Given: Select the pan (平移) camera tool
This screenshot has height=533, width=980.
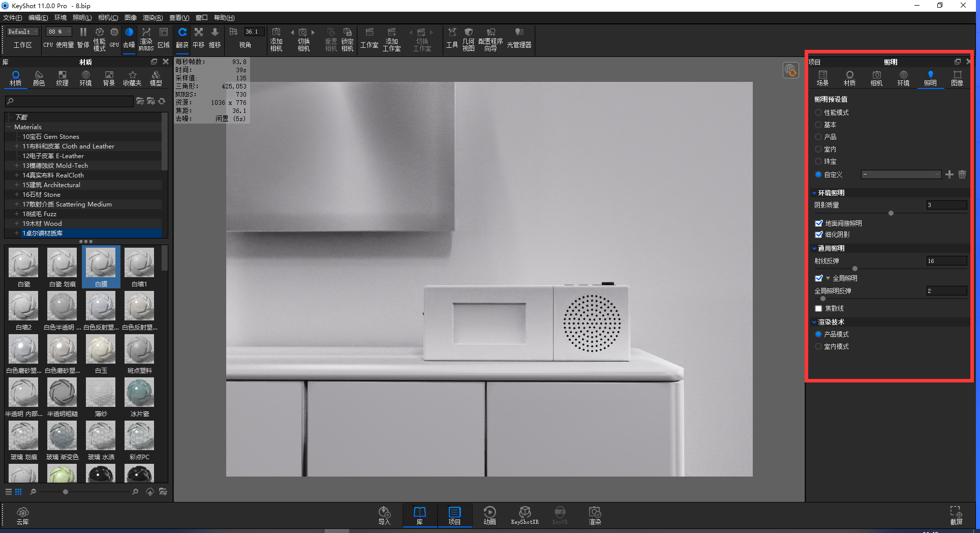Looking at the screenshot, I should pos(198,38).
